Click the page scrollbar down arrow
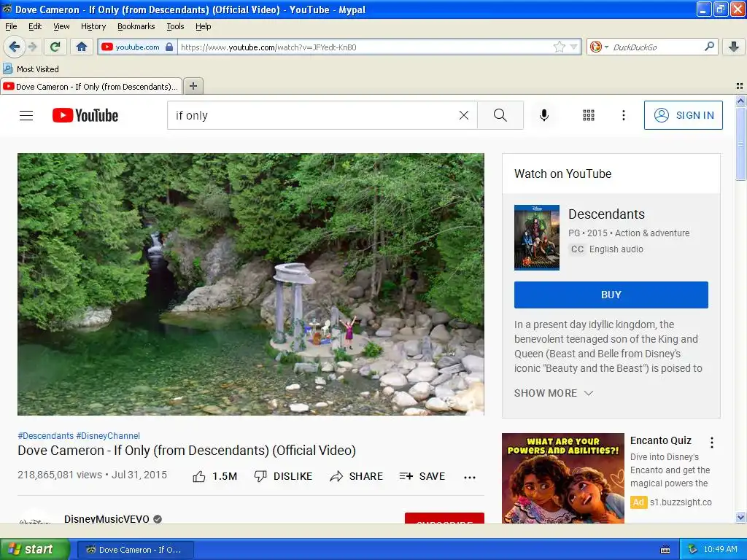747x560 pixels. coord(740,518)
